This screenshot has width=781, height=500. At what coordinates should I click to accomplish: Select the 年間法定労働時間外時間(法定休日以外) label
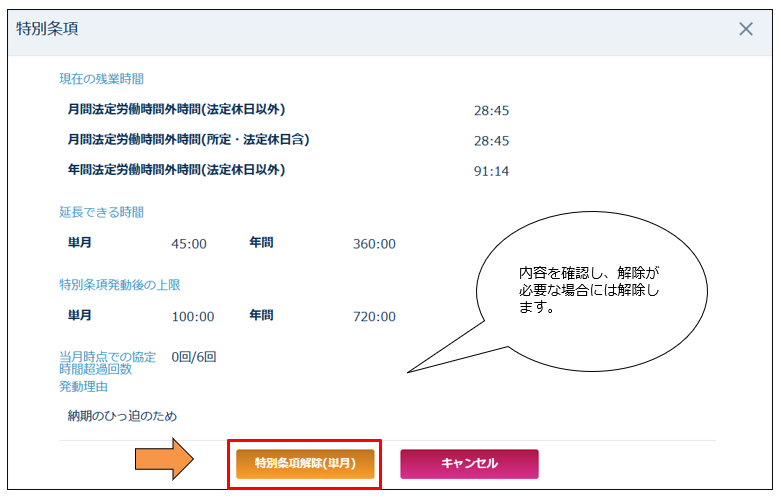(x=176, y=170)
